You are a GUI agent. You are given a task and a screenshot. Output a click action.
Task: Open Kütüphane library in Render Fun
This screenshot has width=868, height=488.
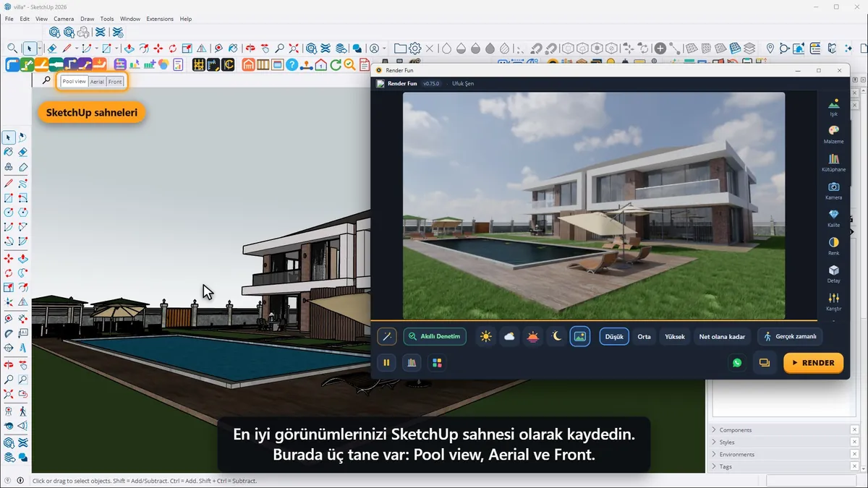pyautogui.click(x=833, y=163)
